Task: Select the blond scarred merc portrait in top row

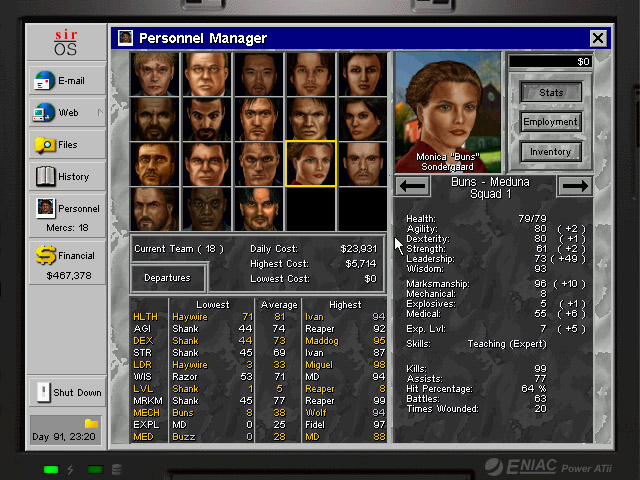Action: 155,74
